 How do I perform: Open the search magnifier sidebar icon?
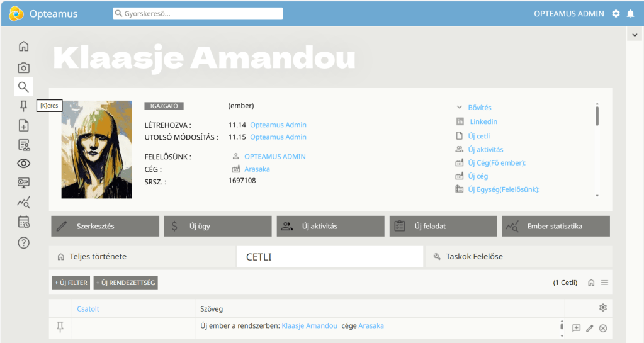[x=23, y=87]
